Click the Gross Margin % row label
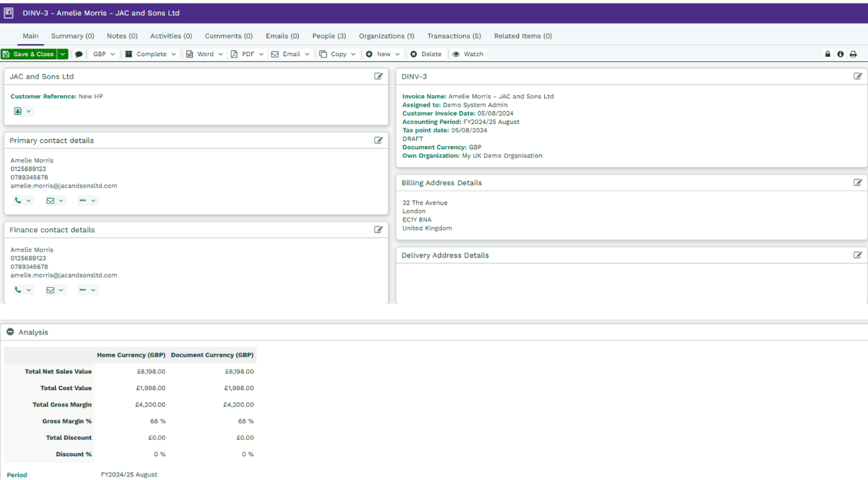 pyautogui.click(x=67, y=421)
